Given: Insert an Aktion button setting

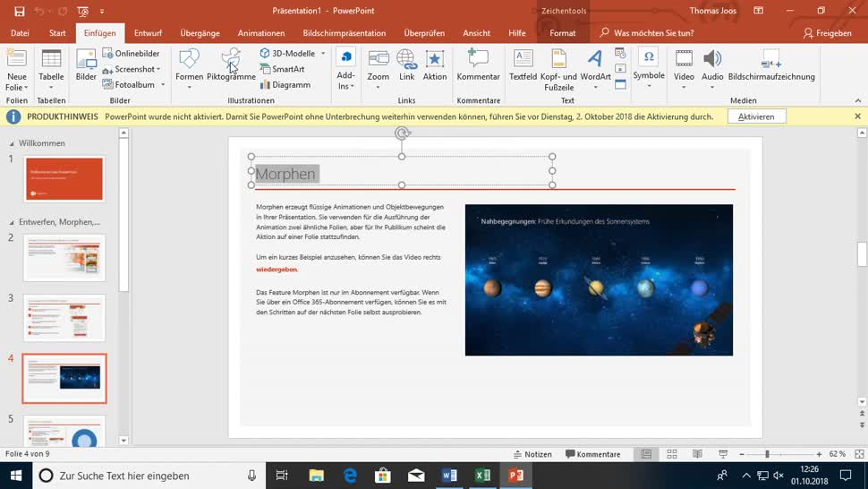Looking at the screenshot, I should point(435,65).
